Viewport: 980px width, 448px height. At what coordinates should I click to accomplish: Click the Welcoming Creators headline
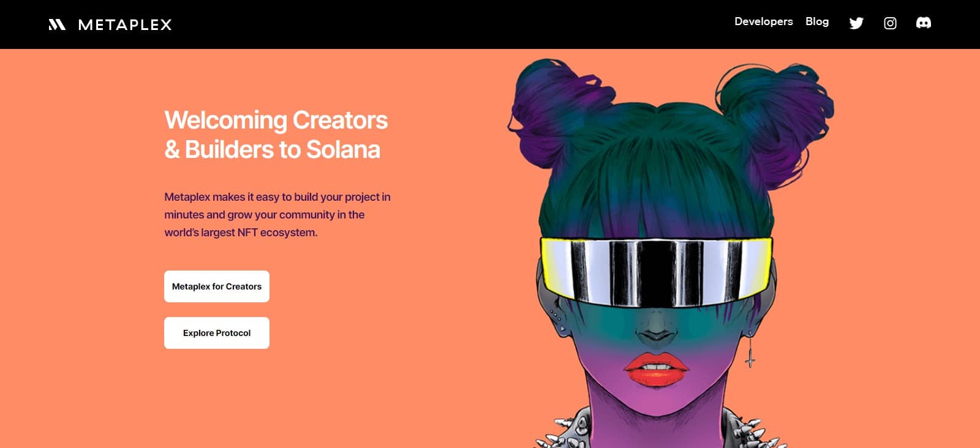pyautogui.click(x=276, y=135)
